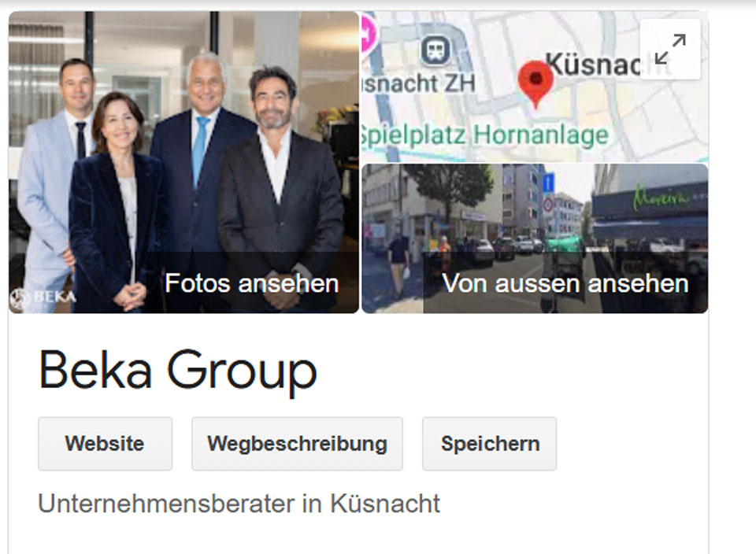Select the train station icon on map
This screenshot has height=554, width=756.
coord(435,50)
